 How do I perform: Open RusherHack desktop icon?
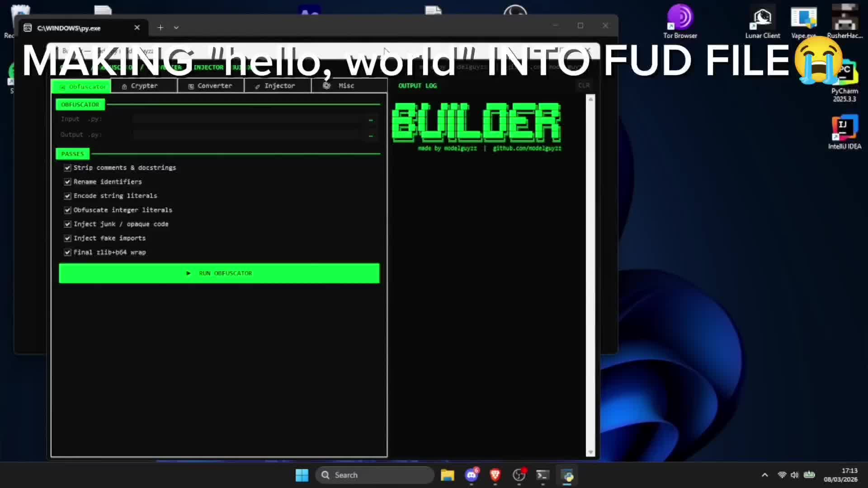(x=844, y=22)
